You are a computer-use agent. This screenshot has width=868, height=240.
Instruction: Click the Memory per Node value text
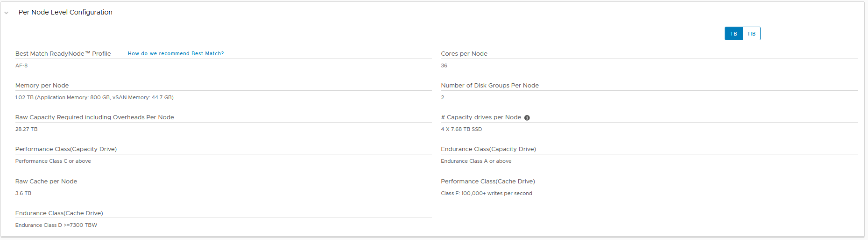click(94, 97)
